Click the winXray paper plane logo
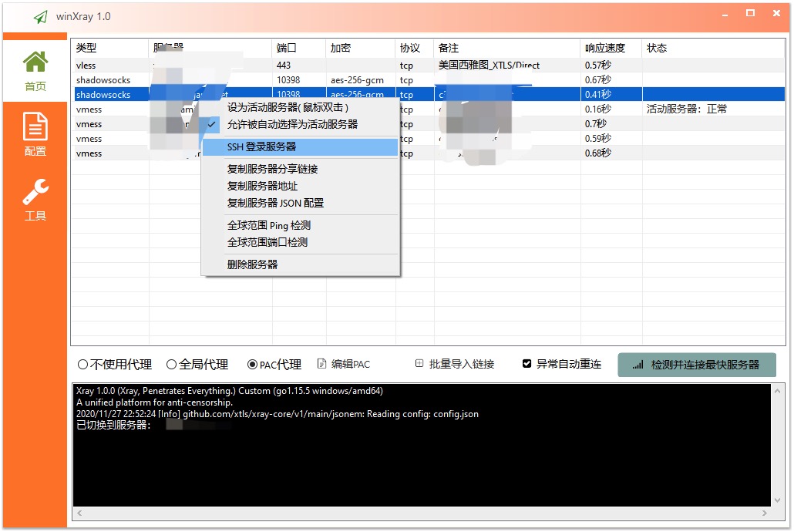This screenshot has height=532, width=794. pos(41,17)
